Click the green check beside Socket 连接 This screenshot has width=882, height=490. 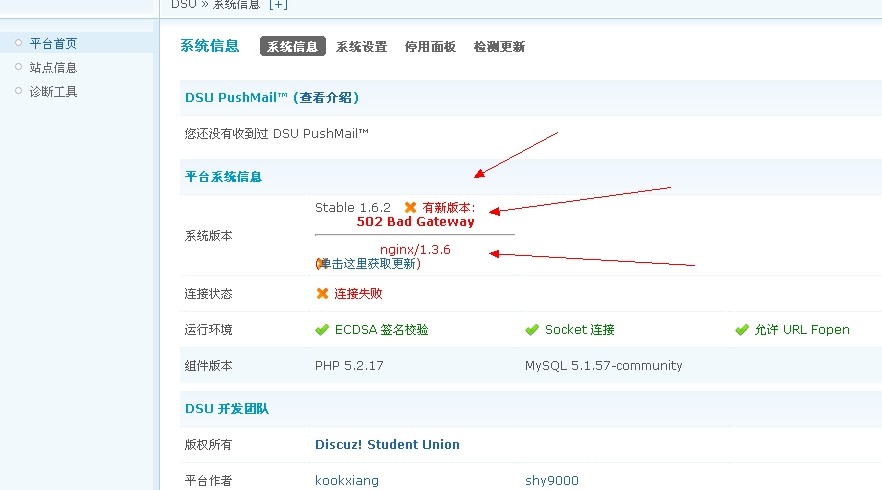tap(532, 330)
